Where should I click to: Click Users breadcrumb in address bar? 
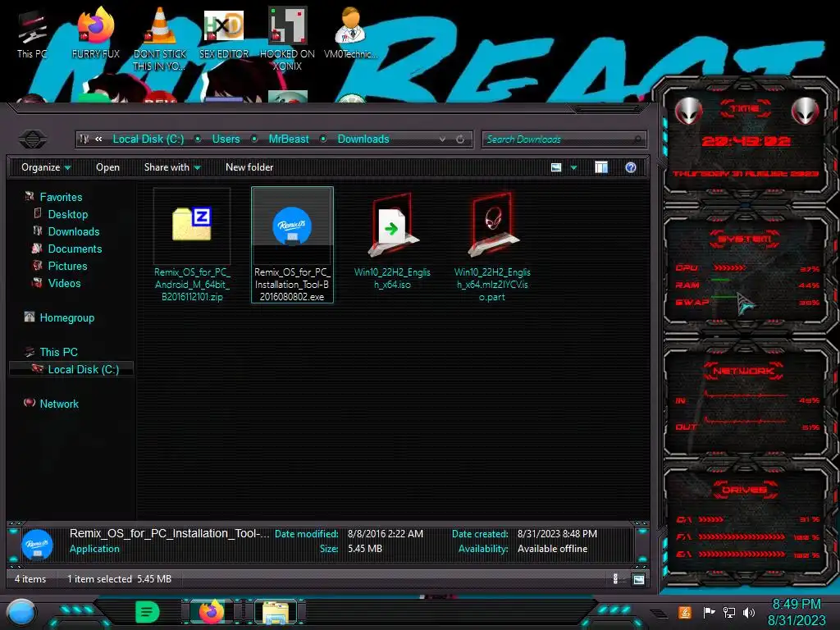click(226, 139)
